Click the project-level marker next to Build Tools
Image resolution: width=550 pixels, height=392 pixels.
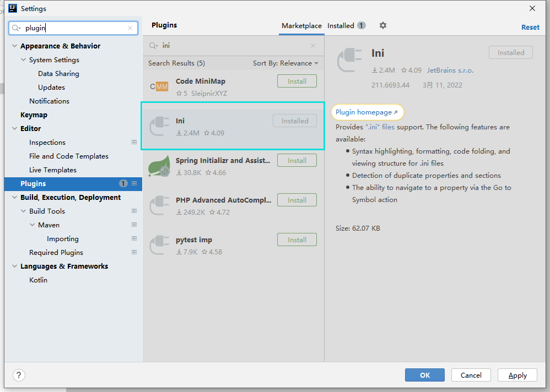click(134, 211)
